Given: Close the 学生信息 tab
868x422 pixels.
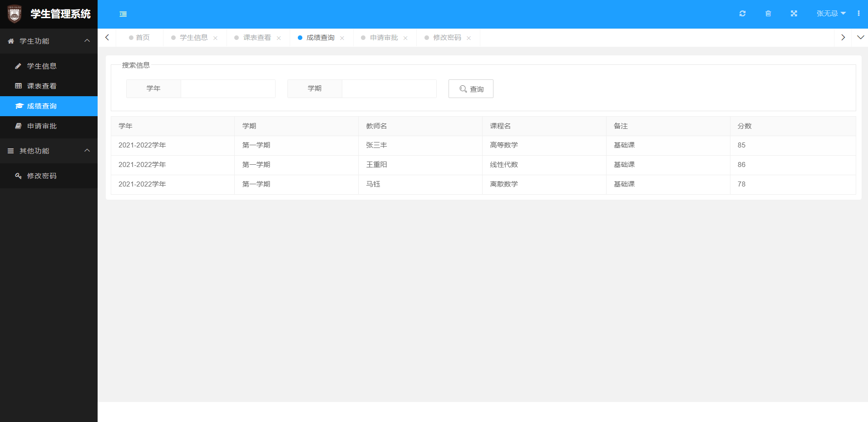Looking at the screenshot, I should point(216,38).
